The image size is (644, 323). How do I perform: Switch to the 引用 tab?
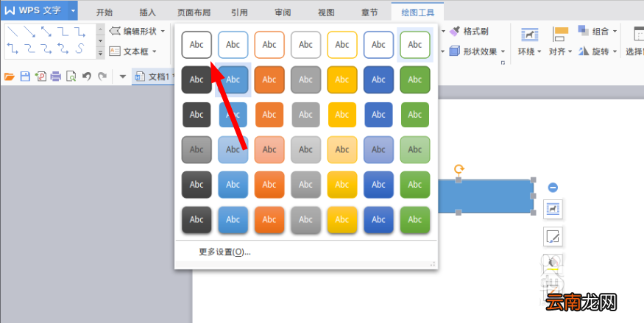coord(239,13)
